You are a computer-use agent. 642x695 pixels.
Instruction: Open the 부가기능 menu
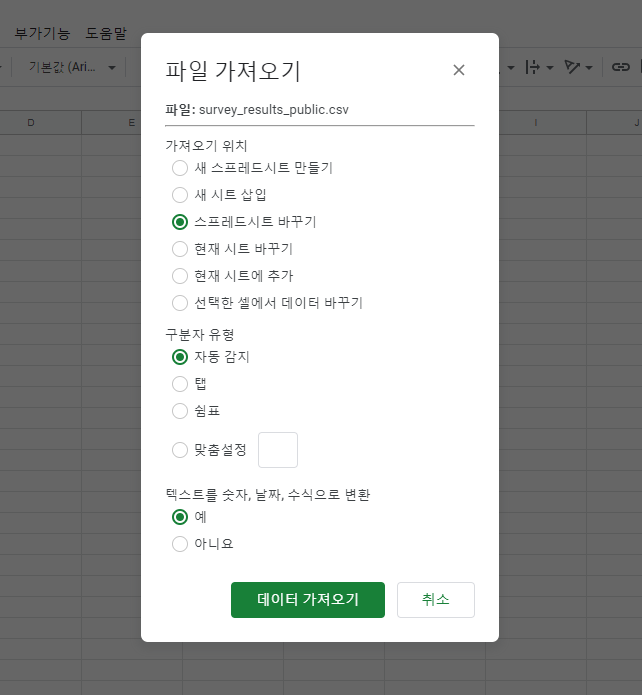pyautogui.click(x=42, y=34)
